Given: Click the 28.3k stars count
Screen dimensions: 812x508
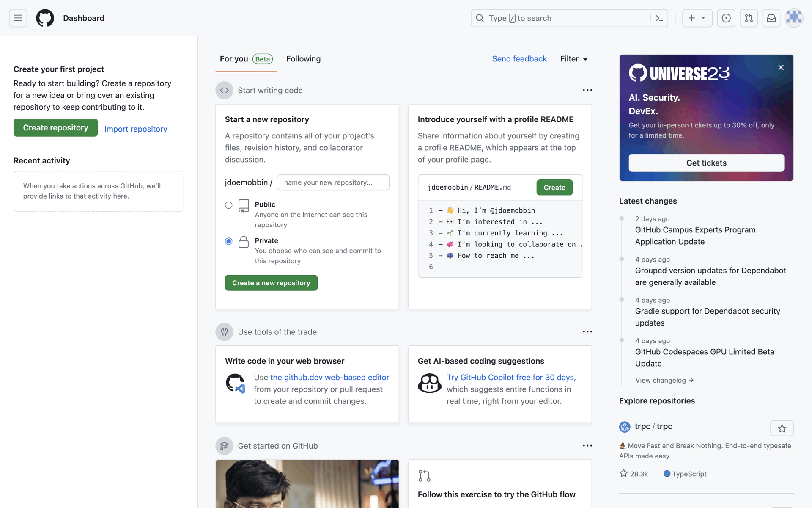Looking at the screenshot, I should pyautogui.click(x=634, y=474).
